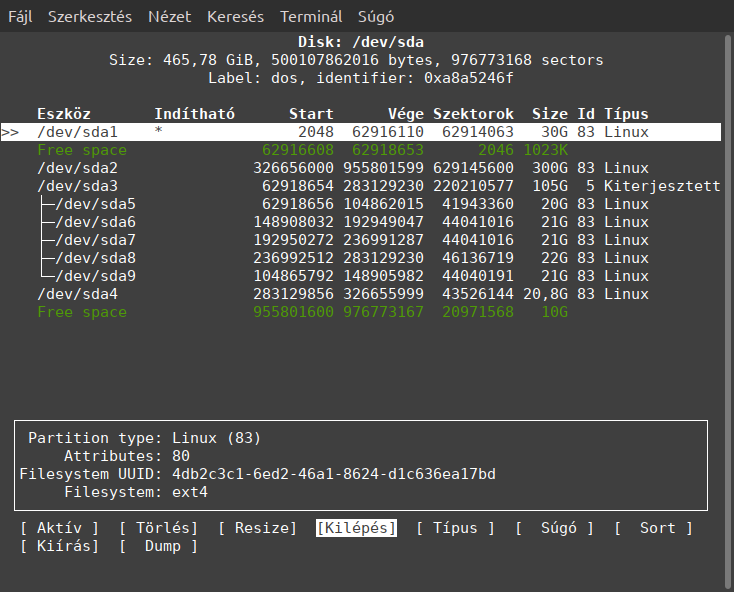Click the 300G size of sda2
734x592 pixels.
click(550, 168)
